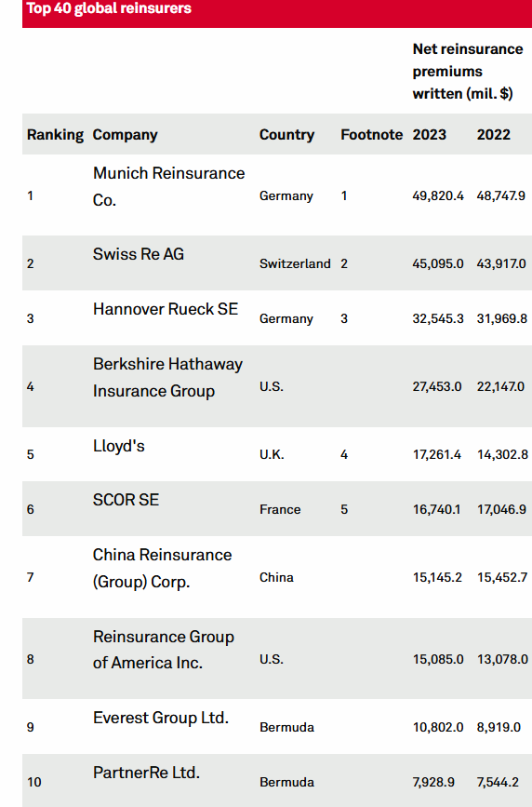
Task: Click the Top 40 global reinsurers title
Action: pos(109,8)
